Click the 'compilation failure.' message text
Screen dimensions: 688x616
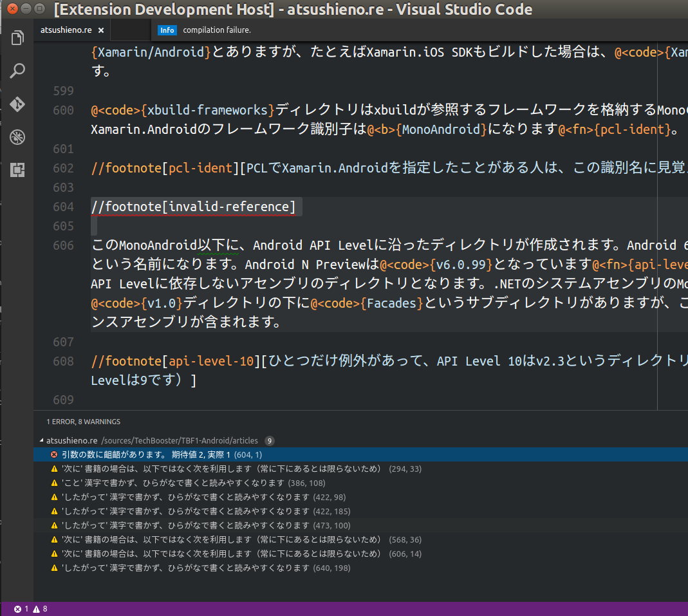[217, 30]
